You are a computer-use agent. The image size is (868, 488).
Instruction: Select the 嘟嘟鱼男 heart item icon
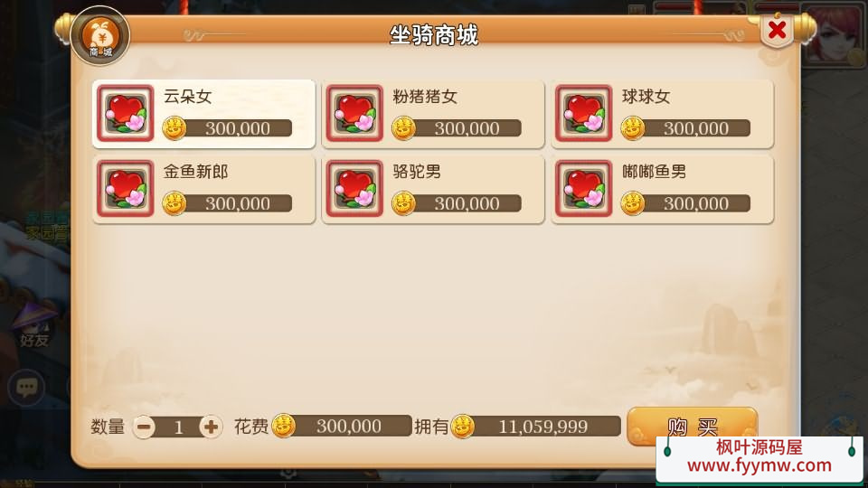pyautogui.click(x=584, y=189)
